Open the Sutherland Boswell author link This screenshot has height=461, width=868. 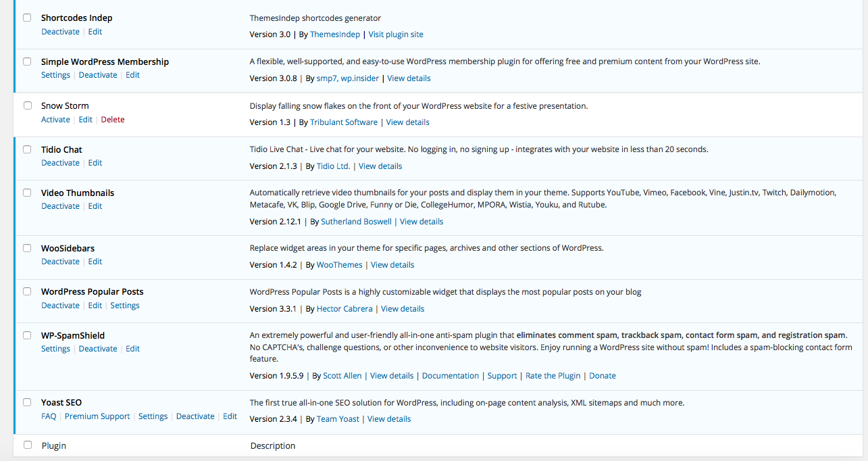tap(357, 222)
